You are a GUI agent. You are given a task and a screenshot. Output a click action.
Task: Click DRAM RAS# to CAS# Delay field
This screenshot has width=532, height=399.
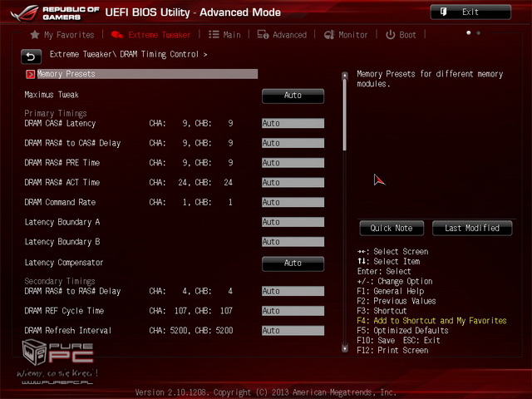tap(293, 143)
